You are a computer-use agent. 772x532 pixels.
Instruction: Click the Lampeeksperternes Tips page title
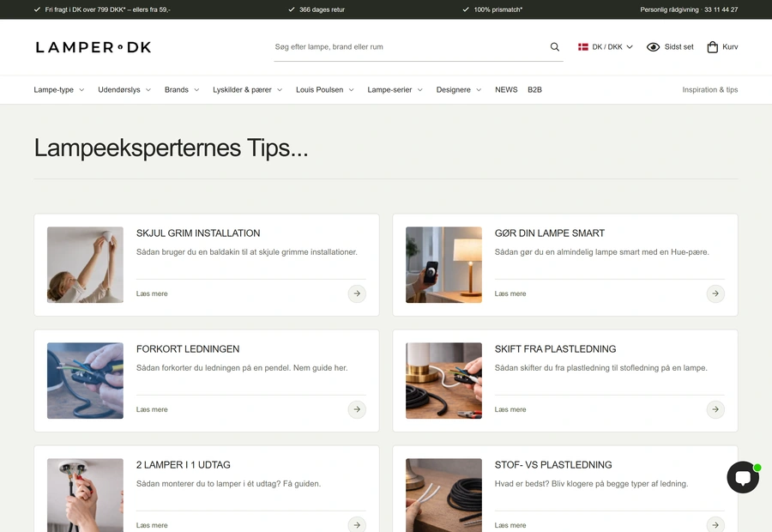tap(171, 148)
